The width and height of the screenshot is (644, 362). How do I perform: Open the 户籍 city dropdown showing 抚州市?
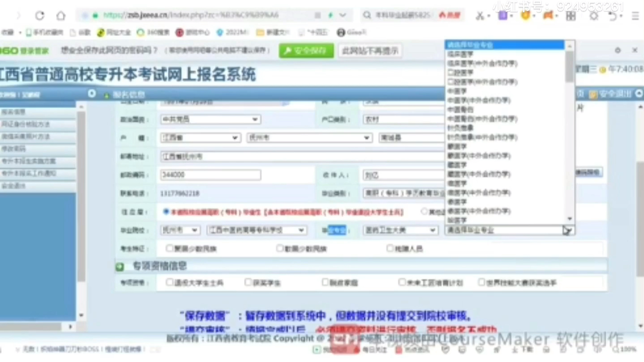[309, 138]
